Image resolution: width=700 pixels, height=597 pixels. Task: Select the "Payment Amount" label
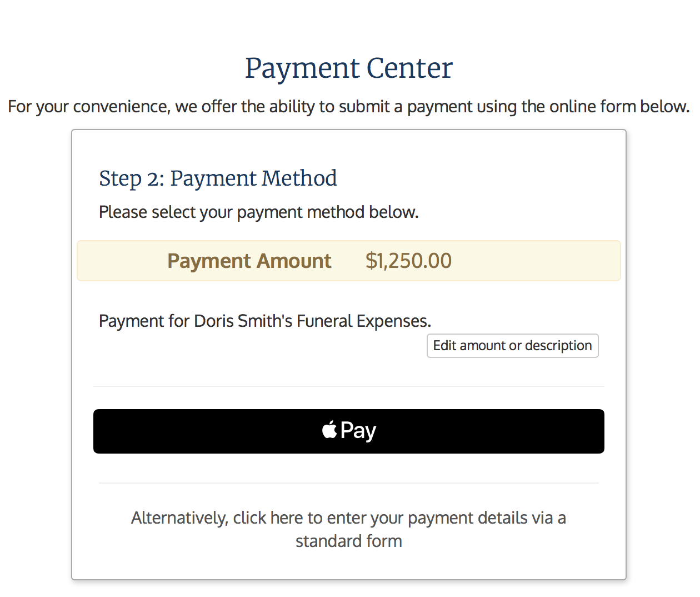[249, 261]
